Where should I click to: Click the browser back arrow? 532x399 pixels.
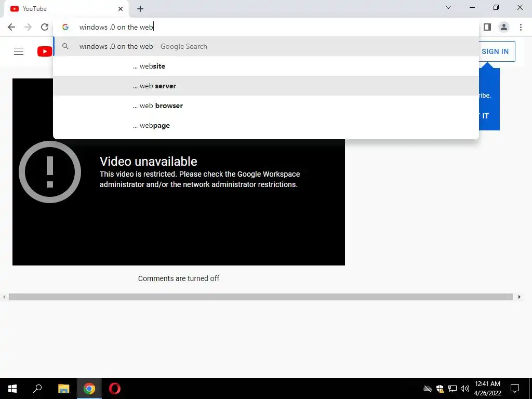(11, 27)
